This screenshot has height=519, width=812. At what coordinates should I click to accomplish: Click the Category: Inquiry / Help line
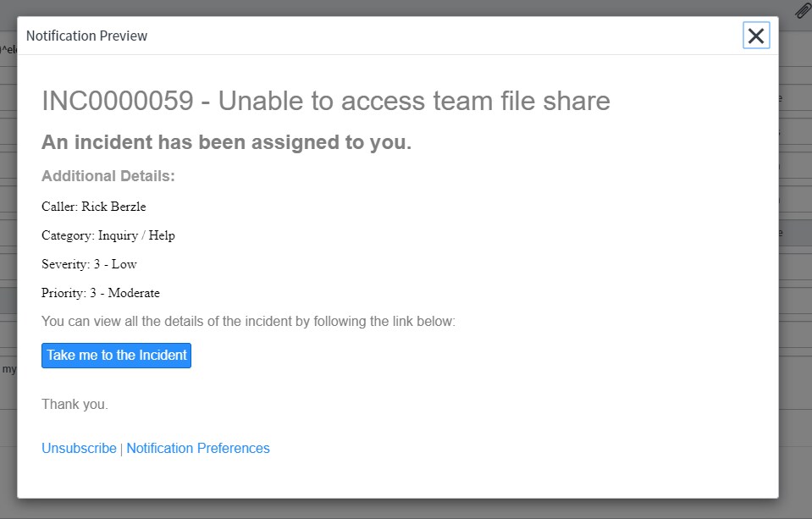pos(108,235)
